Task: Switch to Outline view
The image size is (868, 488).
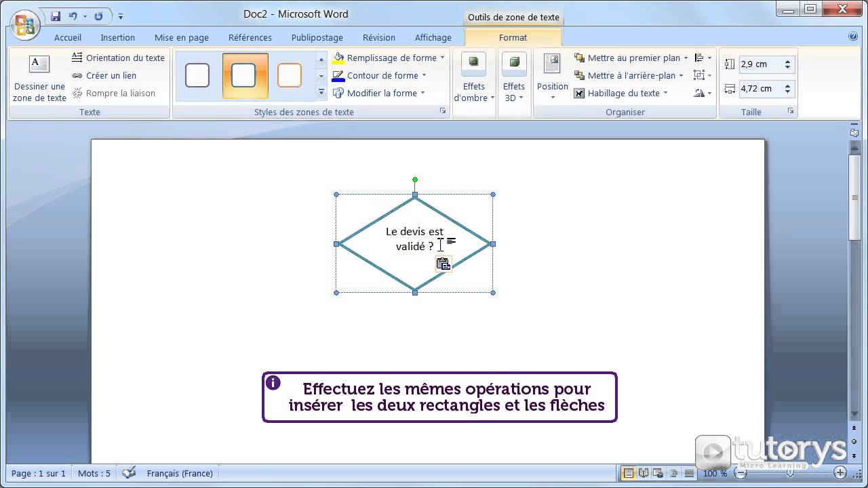Action: click(x=673, y=473)
